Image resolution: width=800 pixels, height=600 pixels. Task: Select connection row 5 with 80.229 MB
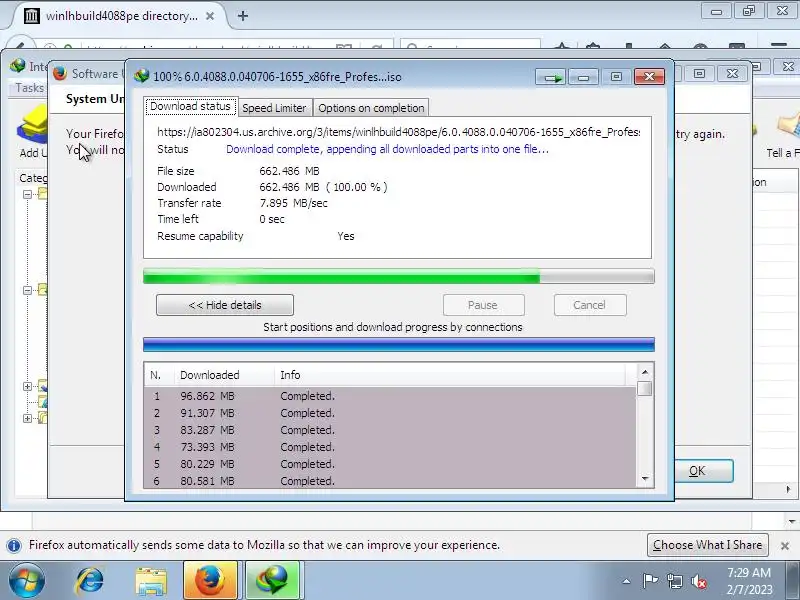pyautogui.click(x=390, y=464)
